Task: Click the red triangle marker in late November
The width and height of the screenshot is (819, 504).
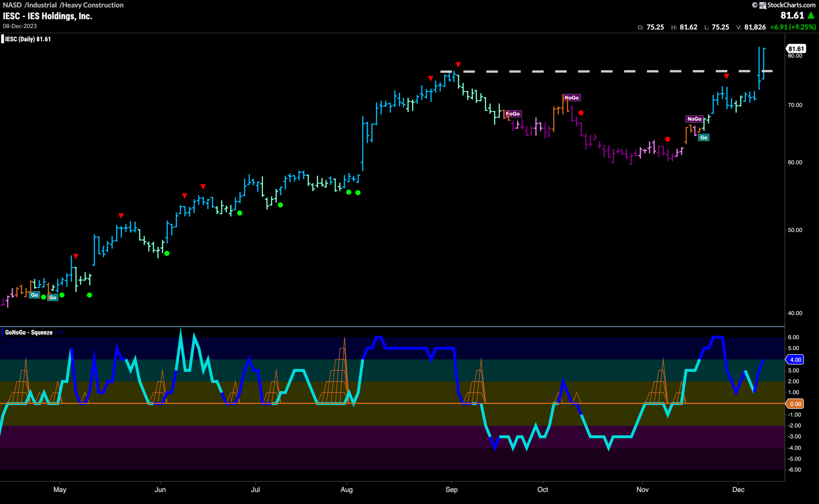Action: pos(727,77)
